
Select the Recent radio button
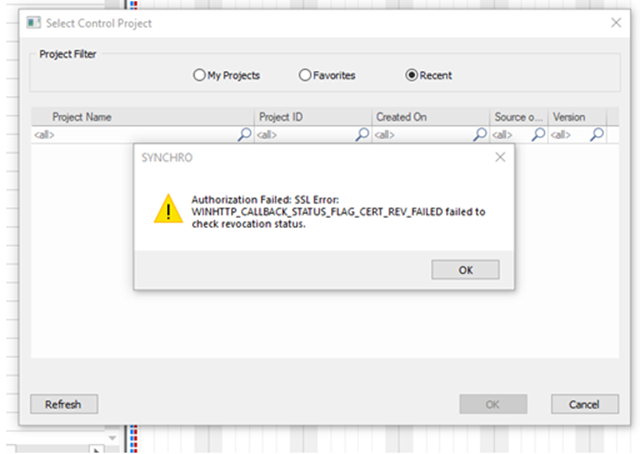pyautogui.click(x=411, y=75)
